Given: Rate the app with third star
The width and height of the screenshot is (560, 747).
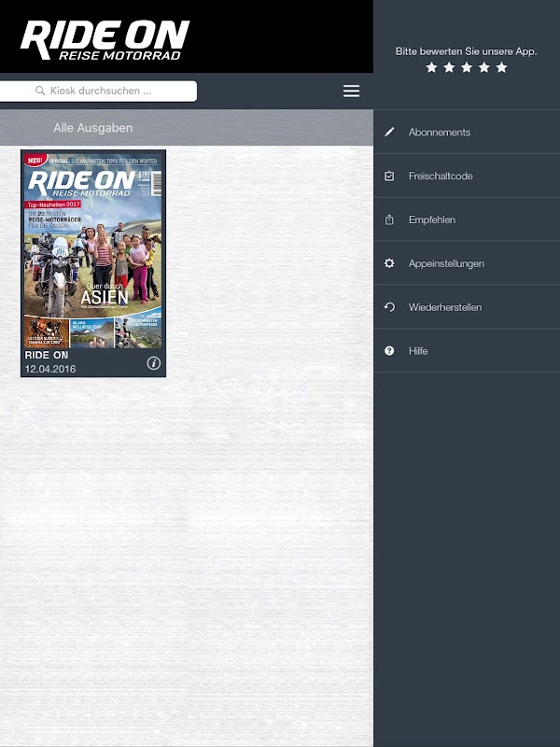Looking at the screenshot, I should tap(467, 67).
